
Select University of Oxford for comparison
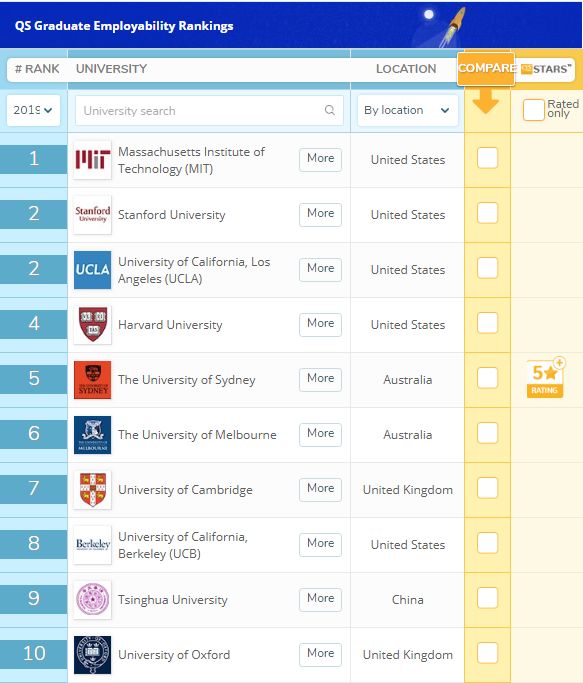pos(487,653)
